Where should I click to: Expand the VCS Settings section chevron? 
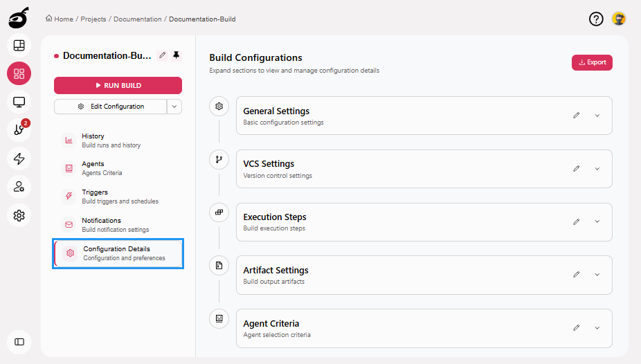(x=597, y=169)
